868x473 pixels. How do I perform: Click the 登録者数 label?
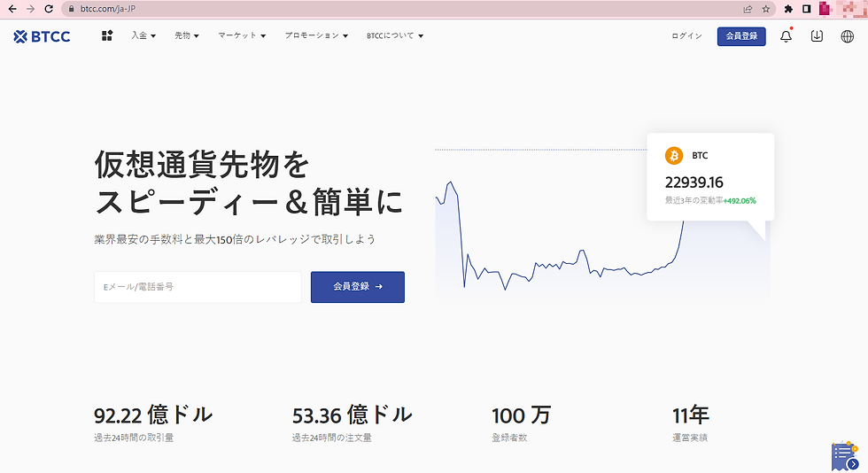pyautogui.click(x=509, y=438)
